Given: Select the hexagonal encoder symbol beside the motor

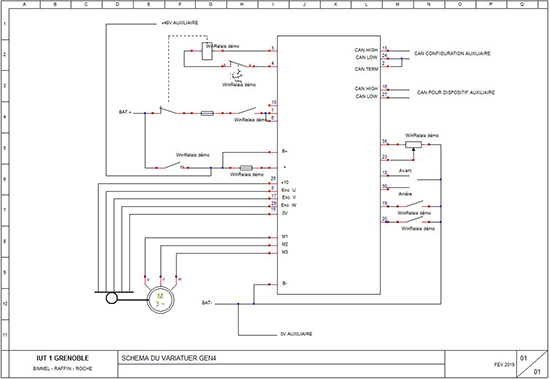Looking at the screenshot, I should coord(112,298).
